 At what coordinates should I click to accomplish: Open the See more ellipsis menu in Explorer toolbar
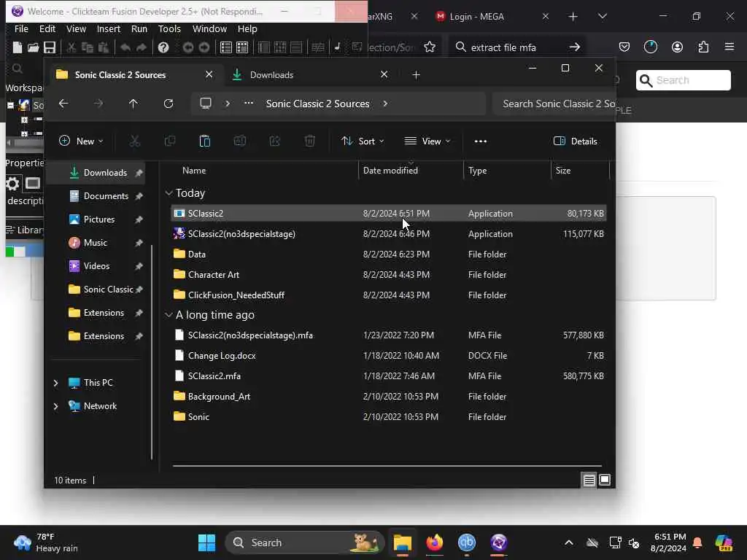[x=481, y=141]
